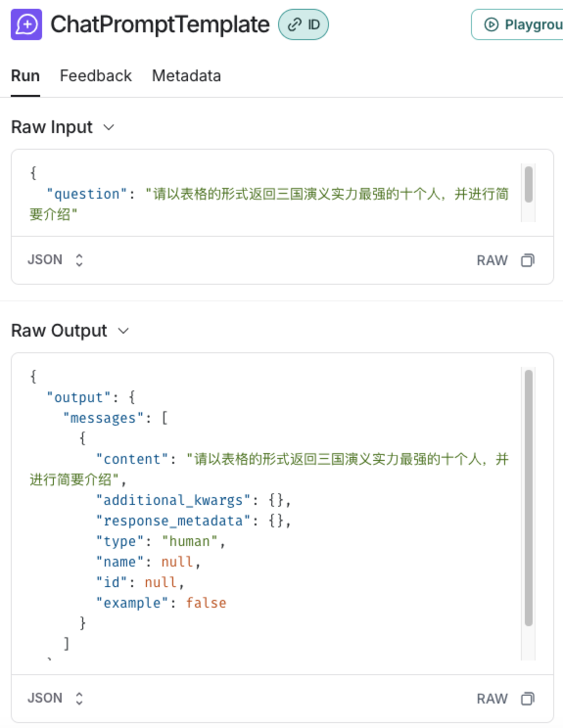Toggle RAW view for Raw Output
The width and height of the screenshot is (563, 728).
tap(492, 699)
